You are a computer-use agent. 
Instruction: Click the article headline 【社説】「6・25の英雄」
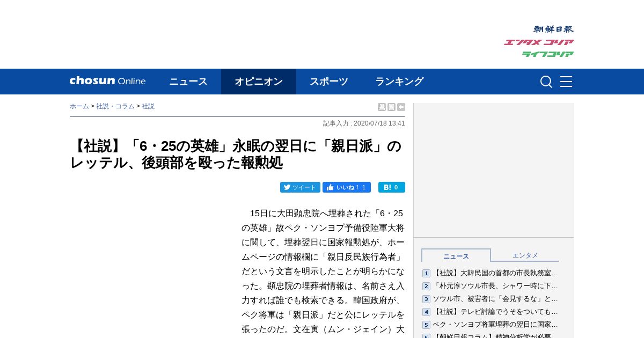236,154
